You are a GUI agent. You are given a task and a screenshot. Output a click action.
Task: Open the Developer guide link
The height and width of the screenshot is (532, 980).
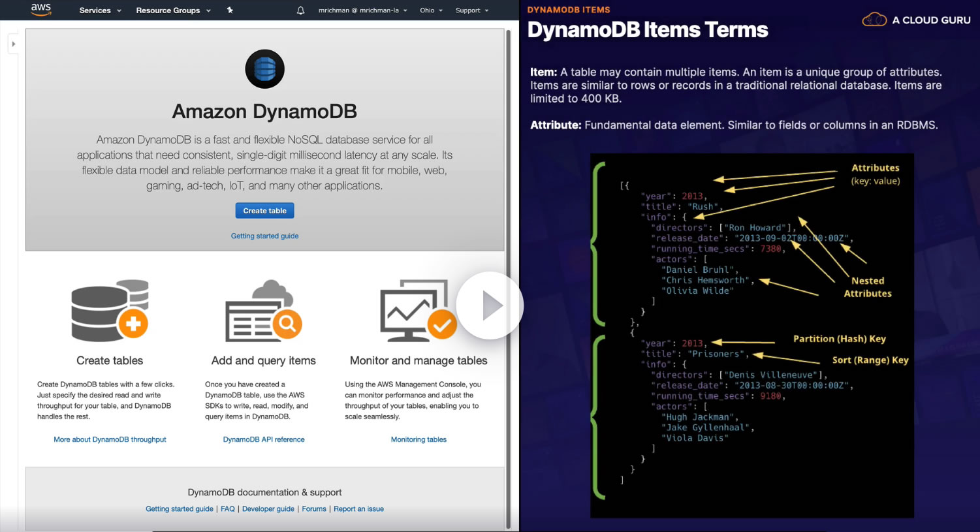coord(268,509)
